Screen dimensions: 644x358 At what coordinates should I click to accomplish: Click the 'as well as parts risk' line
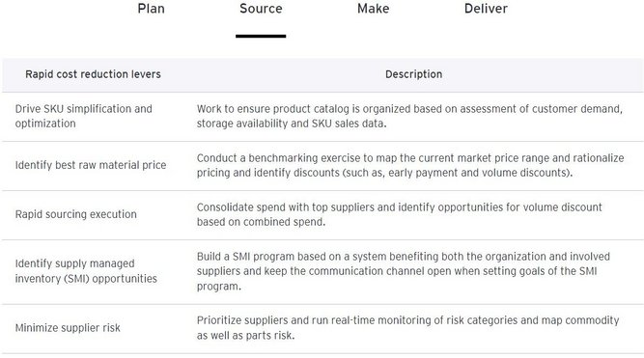click(x=245, y=336)
